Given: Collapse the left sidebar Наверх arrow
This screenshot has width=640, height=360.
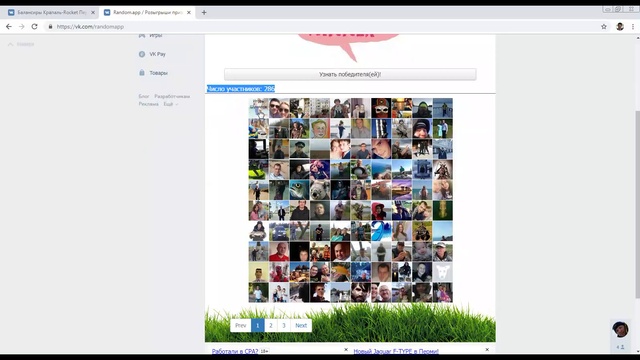Looking at the screenshot, I should [11, 44].
